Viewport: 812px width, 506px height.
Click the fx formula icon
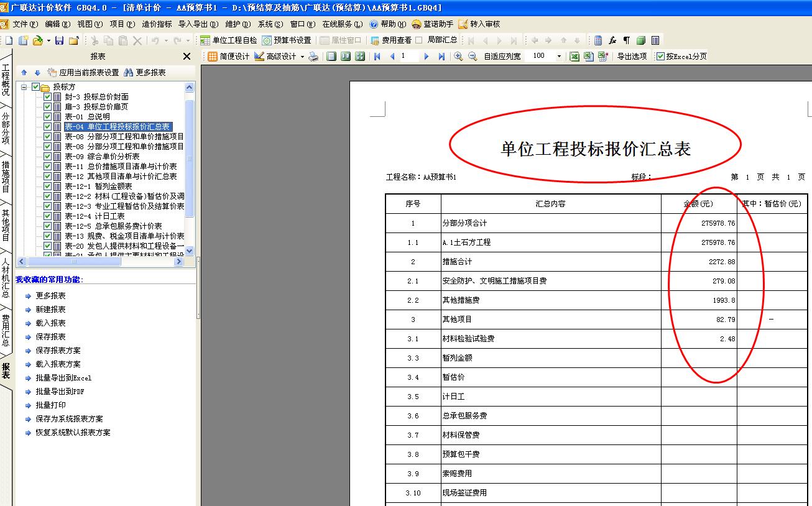(x=612, y=40)
